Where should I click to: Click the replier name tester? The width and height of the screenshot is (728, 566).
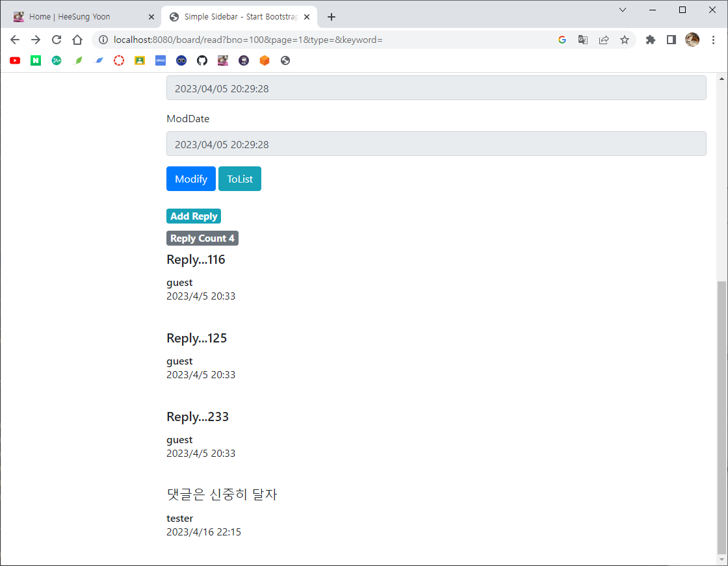click(x=179, y=518)
